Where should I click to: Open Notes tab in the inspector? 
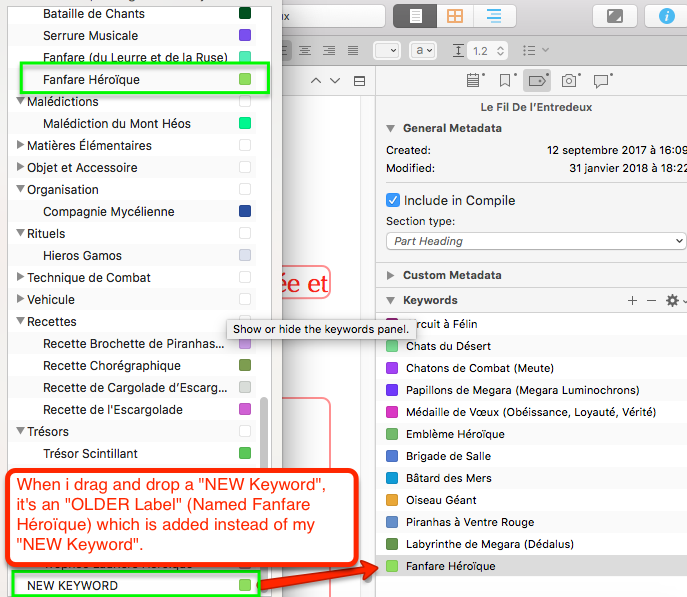[x=474, y=80]
